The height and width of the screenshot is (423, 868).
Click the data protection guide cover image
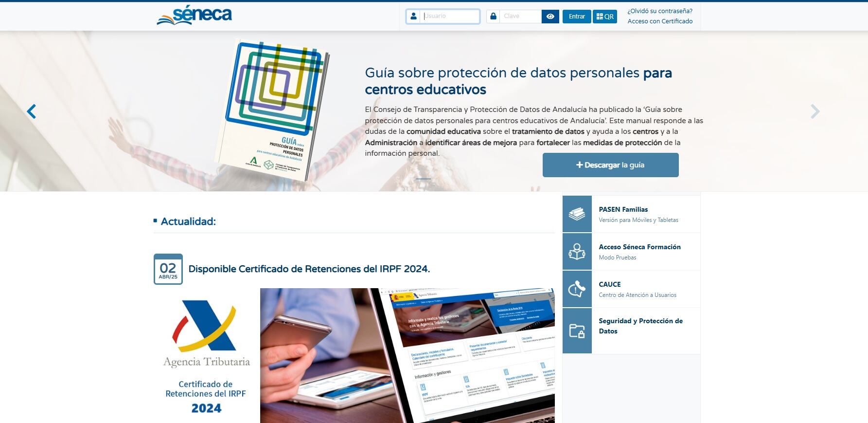276,110
